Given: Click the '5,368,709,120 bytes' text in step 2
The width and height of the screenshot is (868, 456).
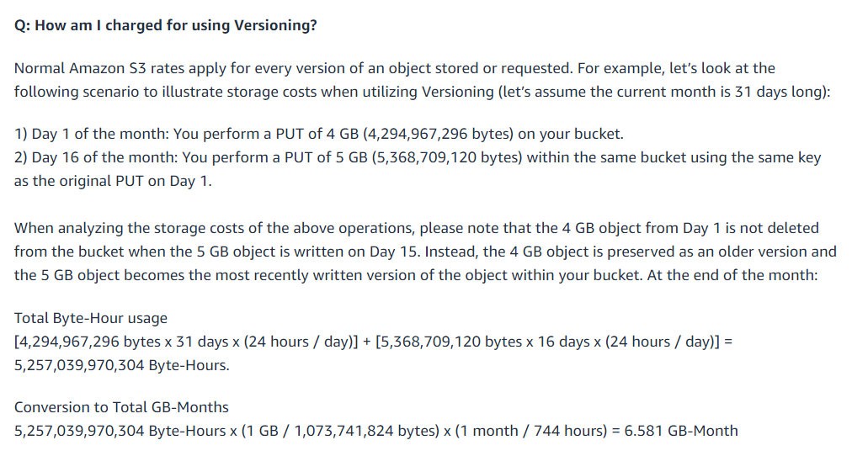Looking at the screenshot, I should [447, 157].
